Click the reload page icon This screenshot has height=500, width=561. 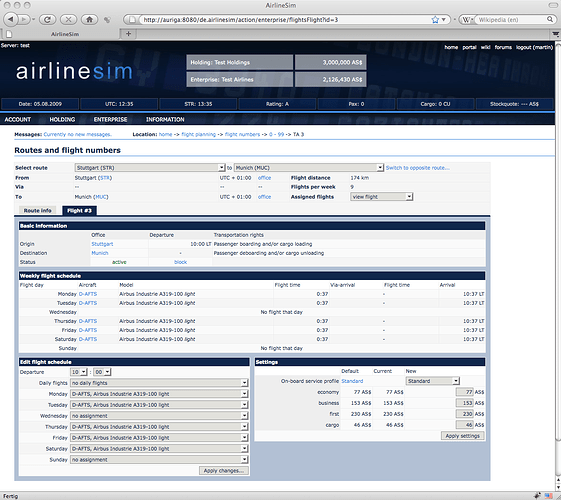[47, 19]
